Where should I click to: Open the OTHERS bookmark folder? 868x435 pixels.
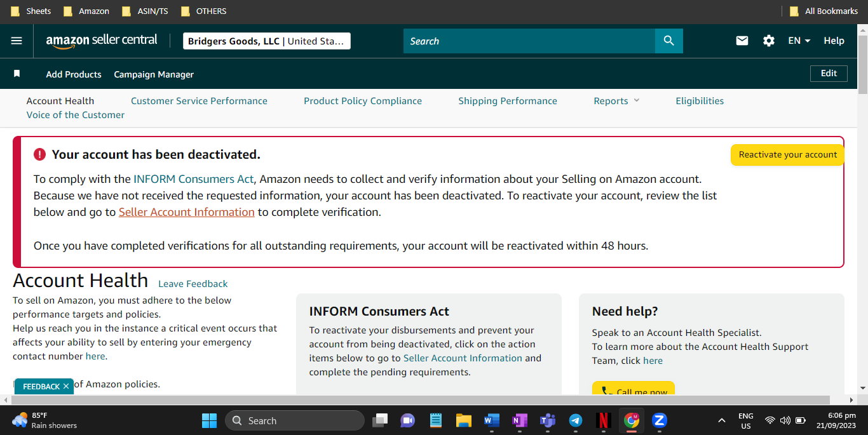coord(203,11)
